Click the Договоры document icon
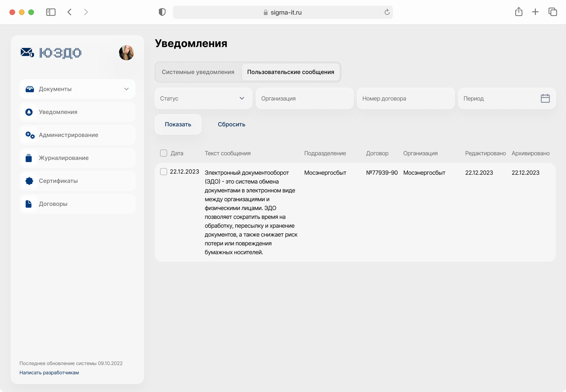 [29, 204]
